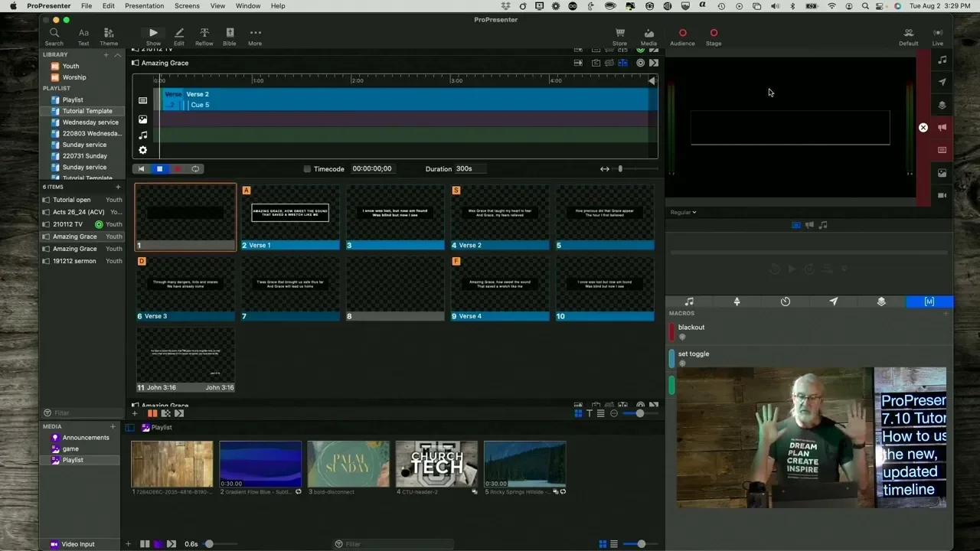Collapse the LIBRARY section in the sidebar
The width and height of the screenshot is (980, 551).
tap(117, 54)
